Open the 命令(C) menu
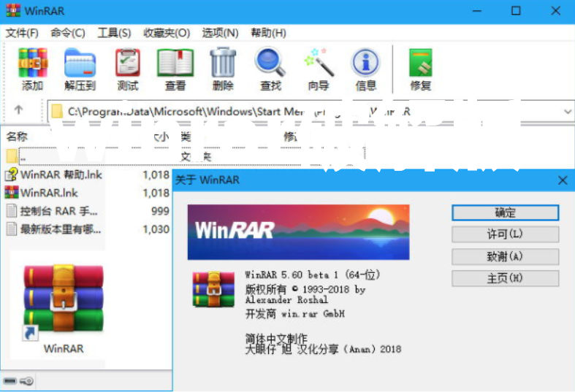 (x=68, y=33)
